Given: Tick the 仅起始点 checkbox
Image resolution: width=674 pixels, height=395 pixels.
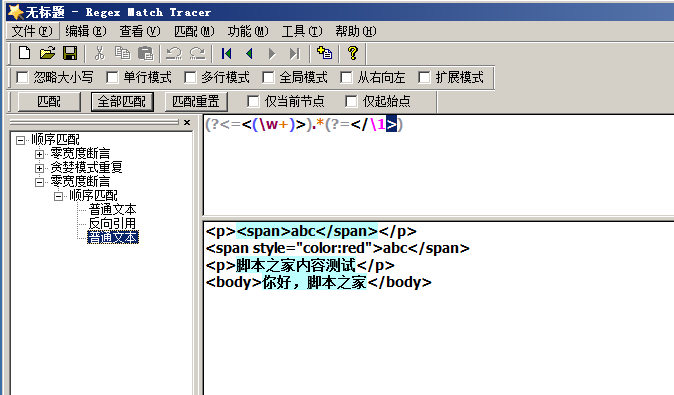Looking at the screenshot, I should click(351, 101).
